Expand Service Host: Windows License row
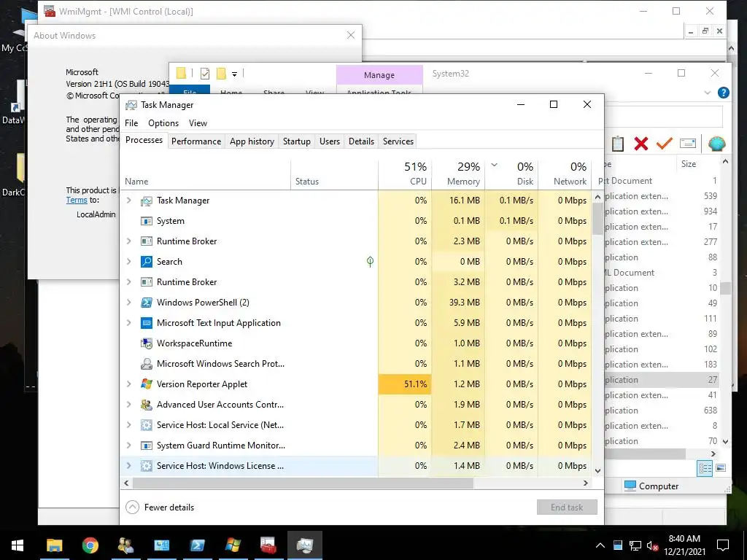 [x=128, y=466]
